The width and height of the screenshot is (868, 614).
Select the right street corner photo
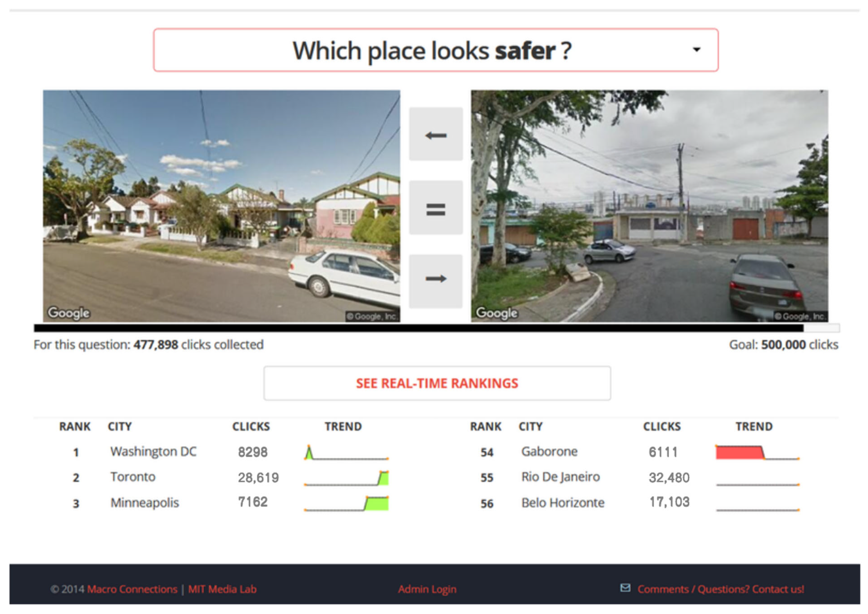point(649,206)
